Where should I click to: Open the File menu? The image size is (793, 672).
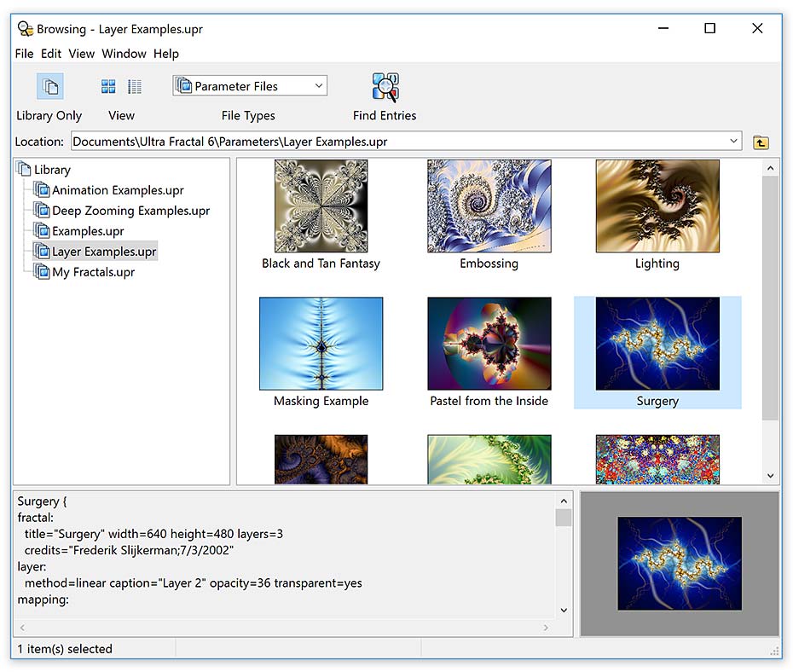25,54
